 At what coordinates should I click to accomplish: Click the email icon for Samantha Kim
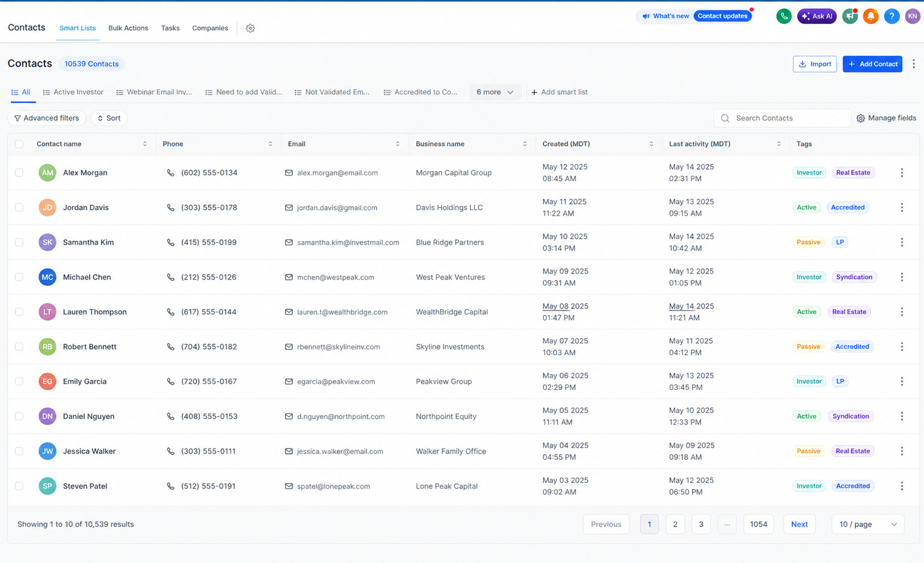pyautogui.click(x=289, y=242)
